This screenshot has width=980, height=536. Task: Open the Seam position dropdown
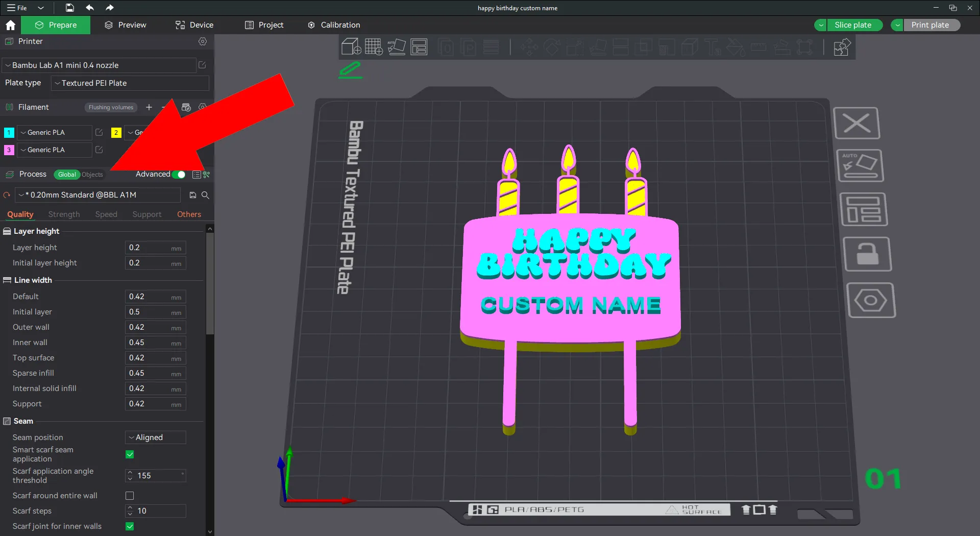(x=156, y=437)
